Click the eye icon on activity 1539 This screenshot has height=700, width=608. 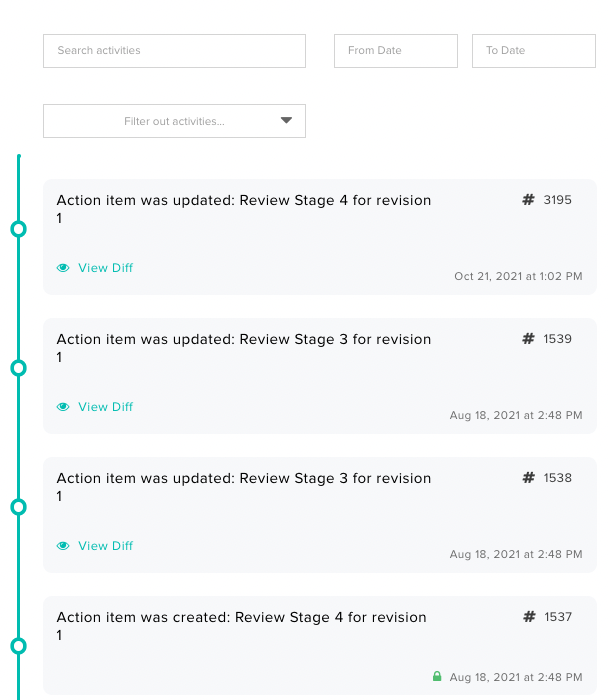pos(63,407)
